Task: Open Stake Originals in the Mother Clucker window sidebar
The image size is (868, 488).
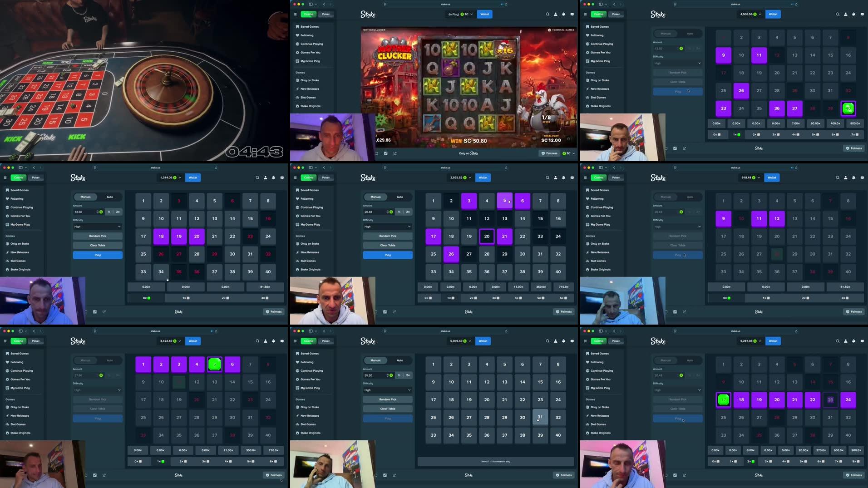Action: click(x=311, y=106)
